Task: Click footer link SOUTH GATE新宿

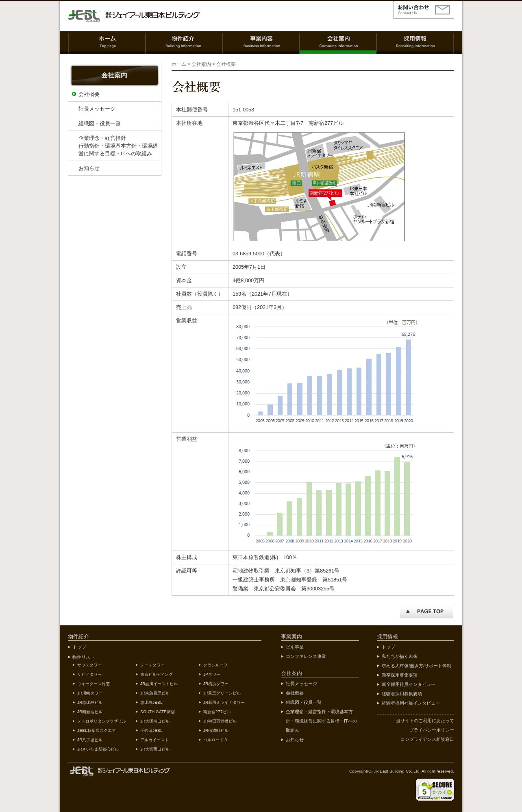Action: [x=158, y=712]
